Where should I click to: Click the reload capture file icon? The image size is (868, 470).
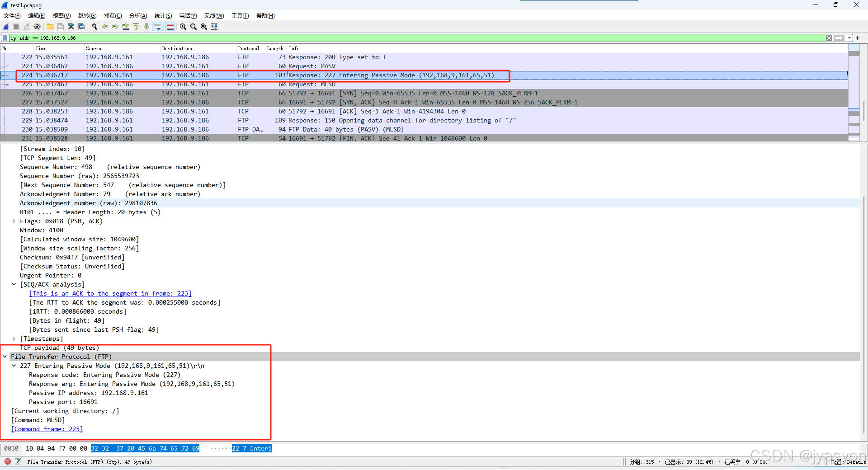[x=81, y=27]
